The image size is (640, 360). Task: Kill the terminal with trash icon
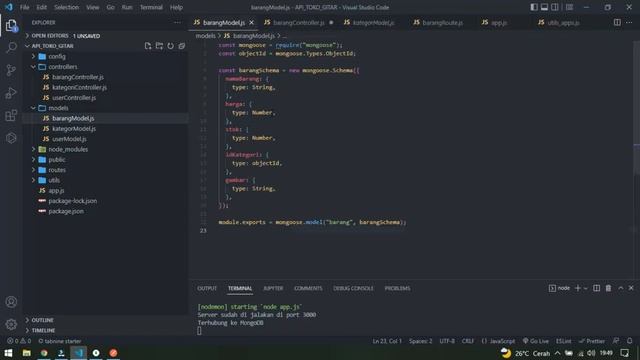(x=608, y=288)
